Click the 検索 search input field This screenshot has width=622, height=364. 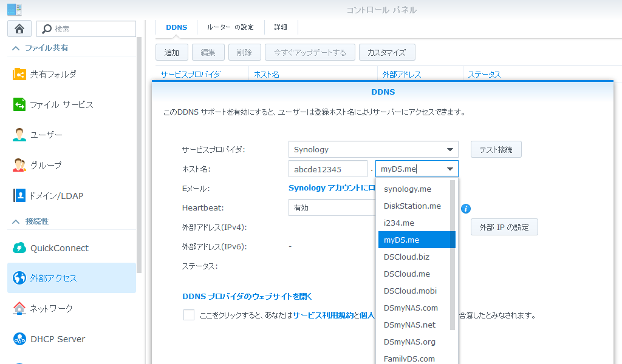[86, 29]
